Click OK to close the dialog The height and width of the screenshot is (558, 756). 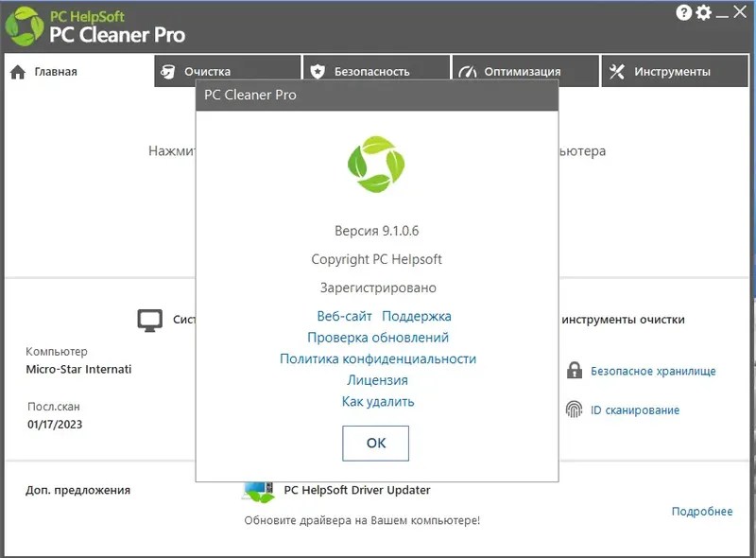(x=375, y=443)
